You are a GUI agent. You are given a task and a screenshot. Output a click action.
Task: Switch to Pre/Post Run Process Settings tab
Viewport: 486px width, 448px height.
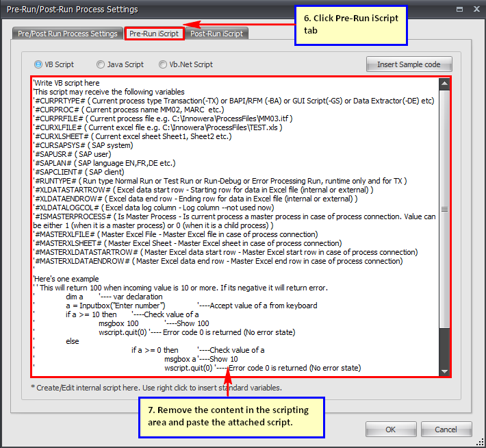[67, 34]
